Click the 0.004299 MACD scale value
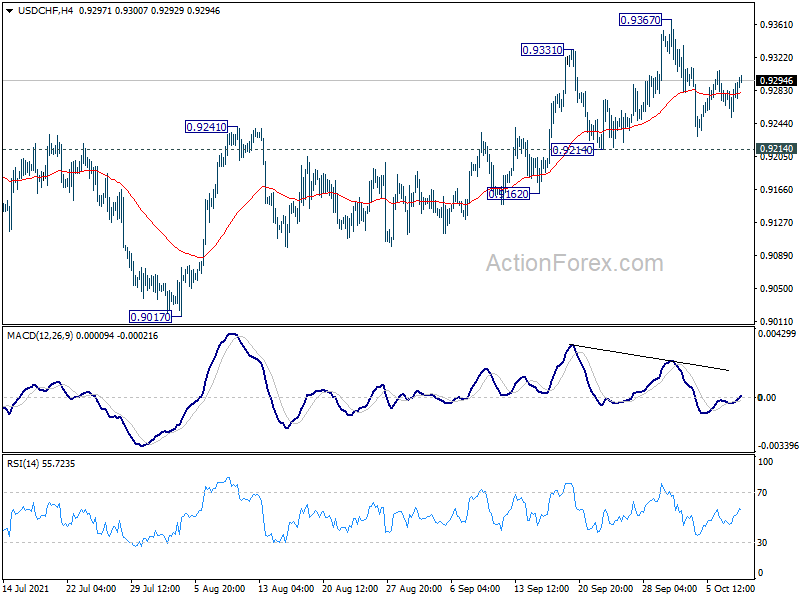The image size is (800, 600). coord(777,334)
